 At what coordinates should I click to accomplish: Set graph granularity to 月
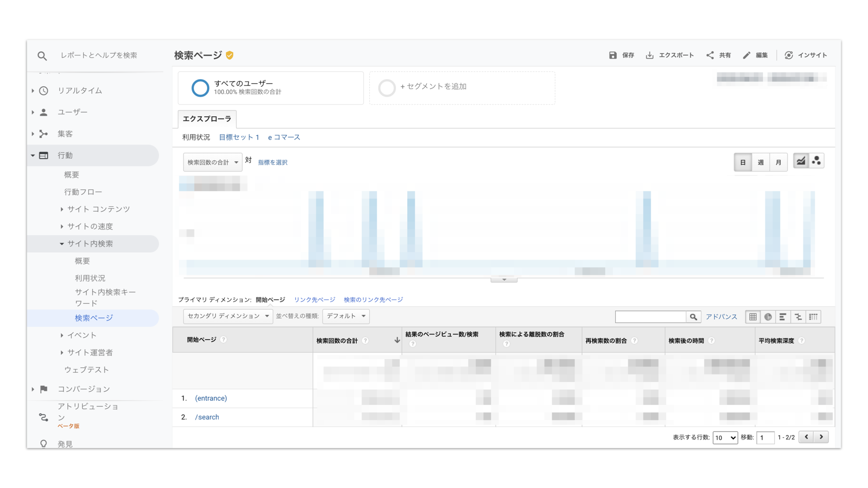pyautogui.click(x=778, y=162)
